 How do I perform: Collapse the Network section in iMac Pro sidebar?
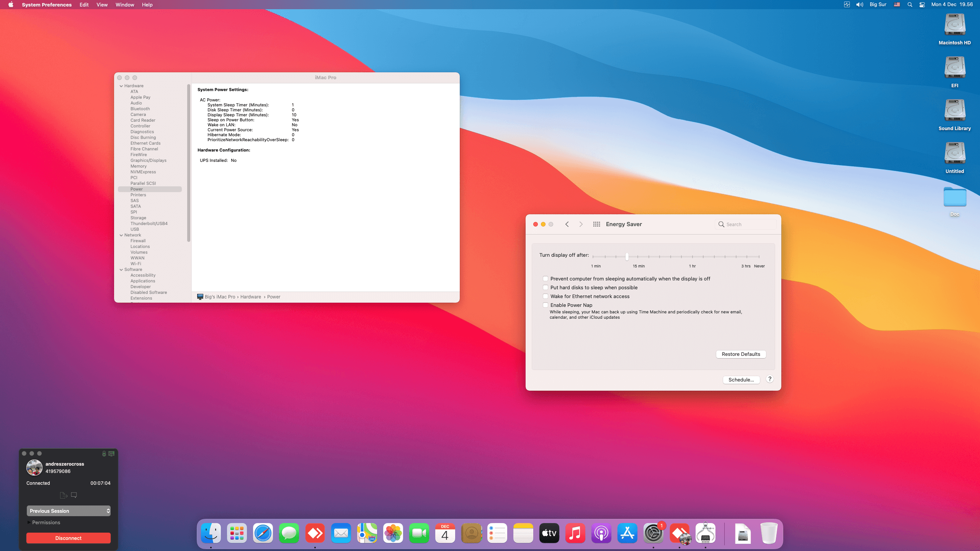(121, 235)
